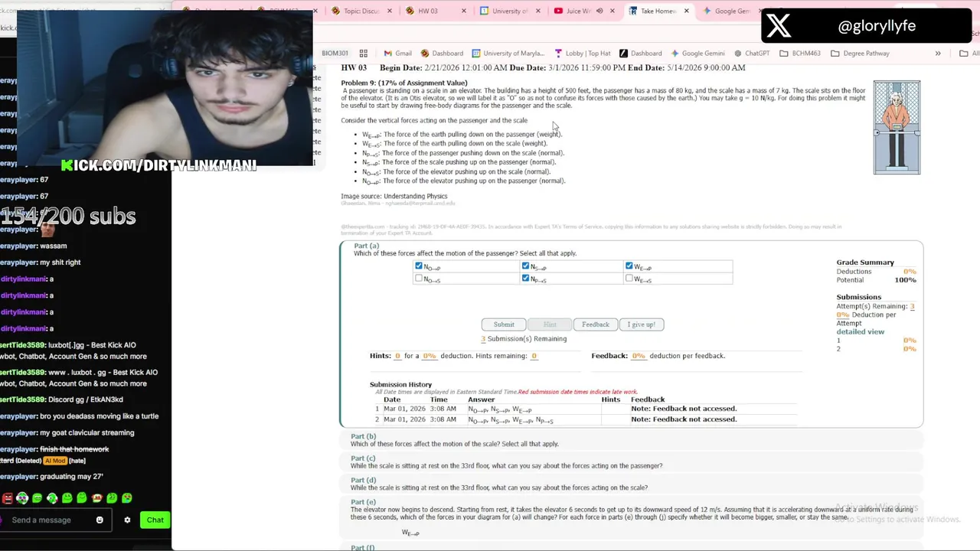
Task: Click the 'Potential 100%' grade value
Action: point(905,280)
